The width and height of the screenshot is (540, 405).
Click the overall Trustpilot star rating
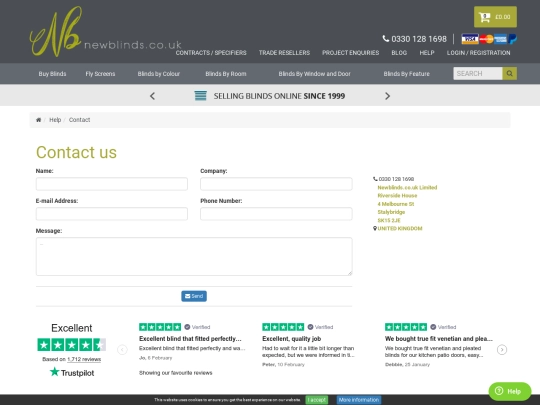71,344
